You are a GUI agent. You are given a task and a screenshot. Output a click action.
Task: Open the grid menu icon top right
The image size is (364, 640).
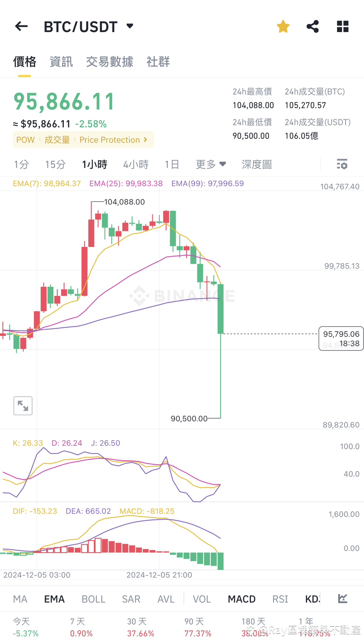[x=342, y=26]
